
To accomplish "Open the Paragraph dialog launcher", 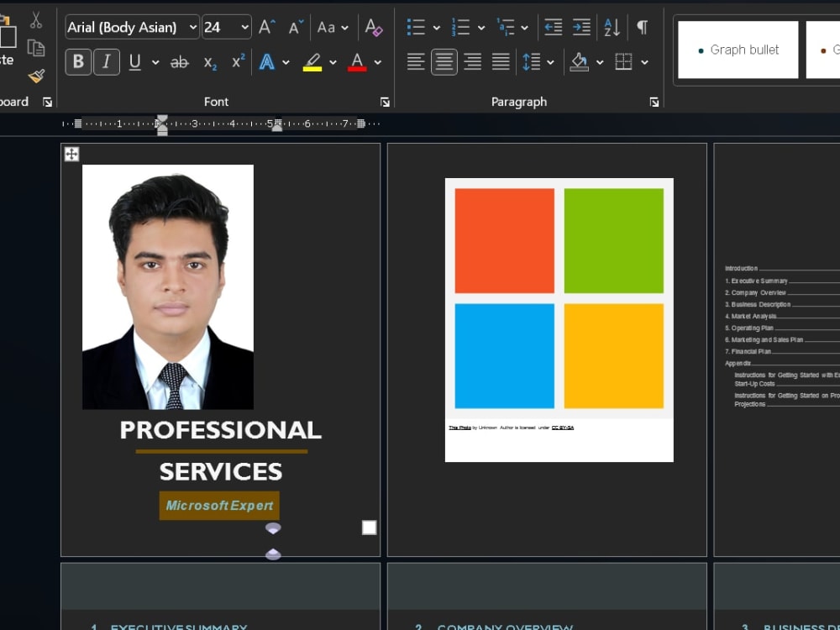I will tap(654, 102).
